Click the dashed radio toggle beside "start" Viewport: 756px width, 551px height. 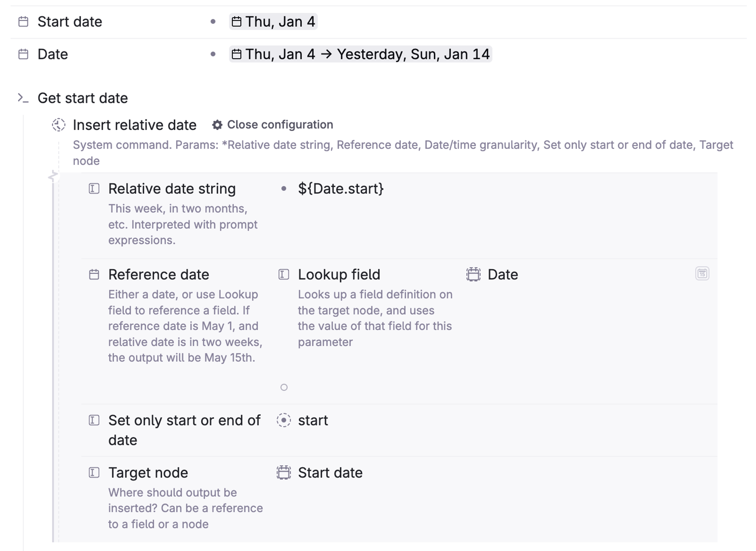pyautogui.click(x=284, y=420)
